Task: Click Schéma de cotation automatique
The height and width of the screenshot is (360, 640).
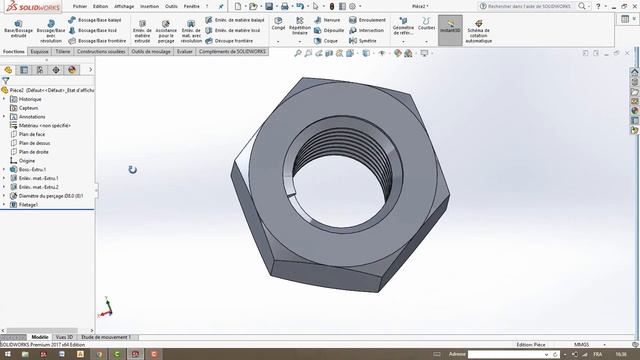Action: (478, 31)
